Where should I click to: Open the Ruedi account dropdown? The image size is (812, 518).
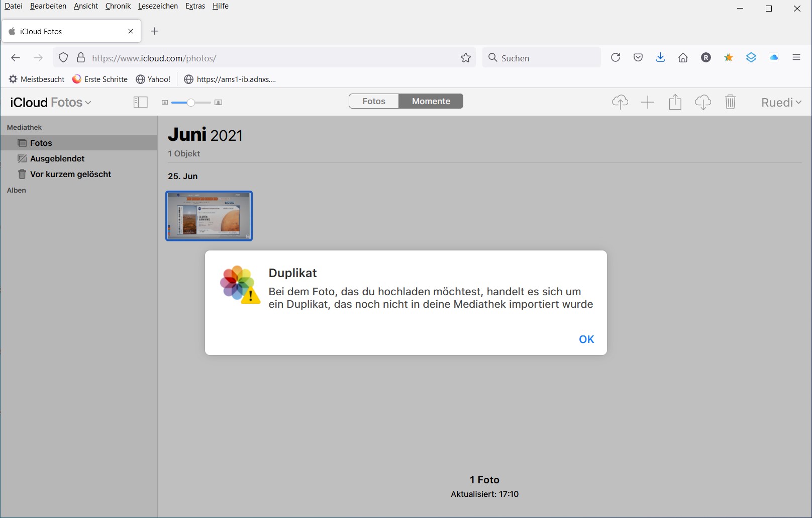tap(781, 102)
